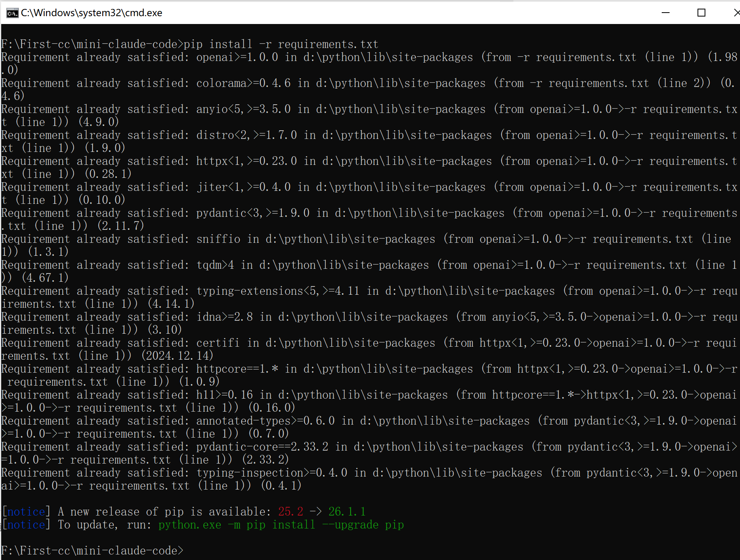
Task: Click the pydantic installed version "(2.11.7)"
Action: (121, 226)
